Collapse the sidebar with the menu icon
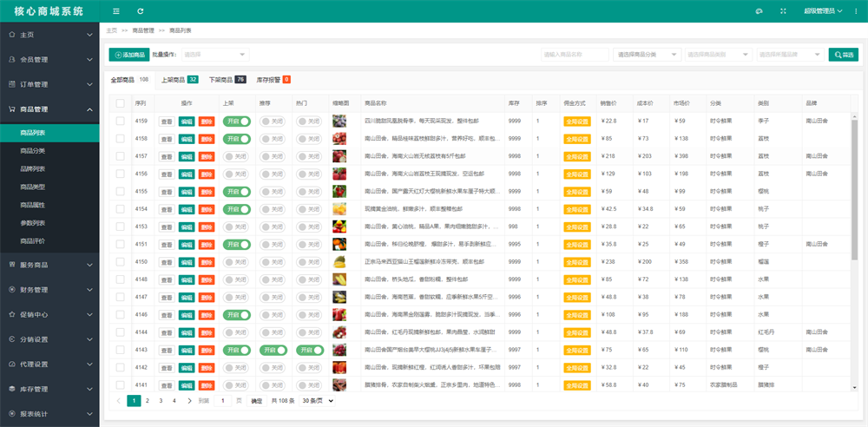 [x=116, y=11]
